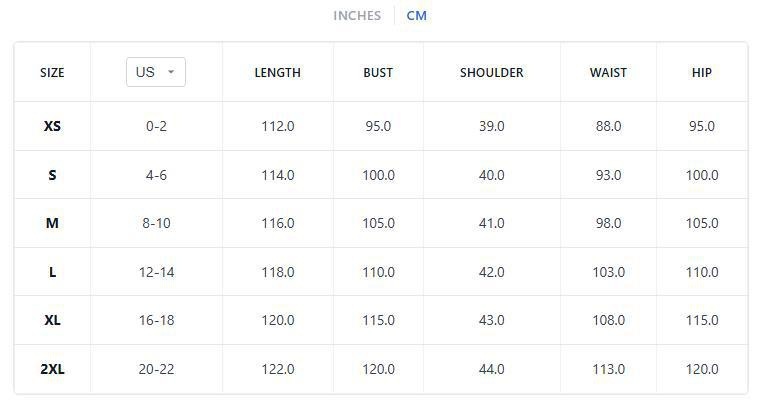763x407 pixels.
Task: Select the M size row label
Action: point(52,223)
